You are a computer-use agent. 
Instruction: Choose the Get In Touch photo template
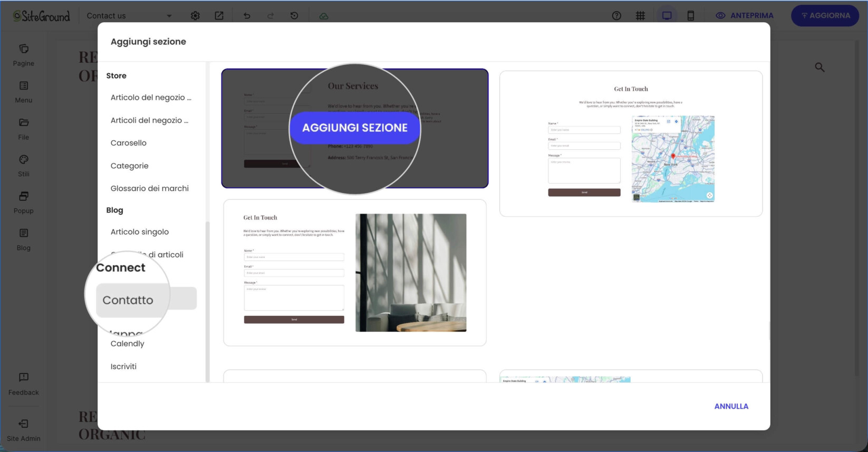pyautogui.click(x=355, y=273)
